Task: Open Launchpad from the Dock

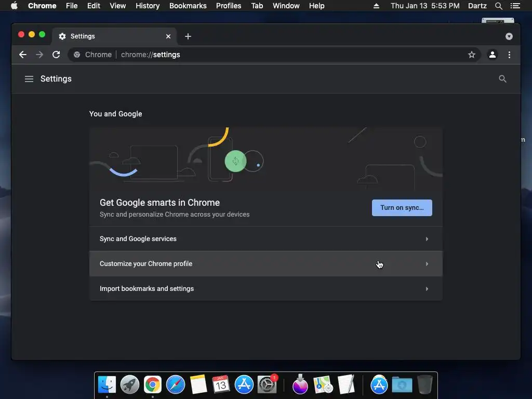Action: 129,385
